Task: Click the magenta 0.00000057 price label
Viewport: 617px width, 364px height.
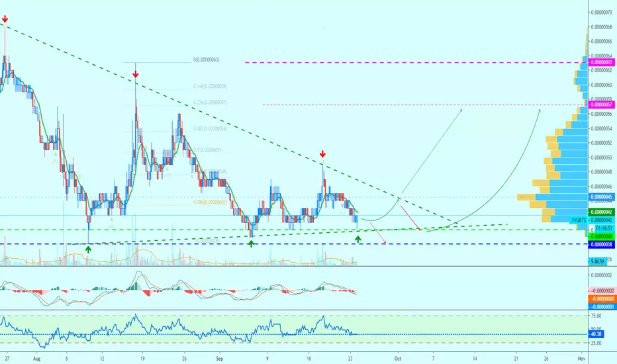Action: (x=602, y=105)
